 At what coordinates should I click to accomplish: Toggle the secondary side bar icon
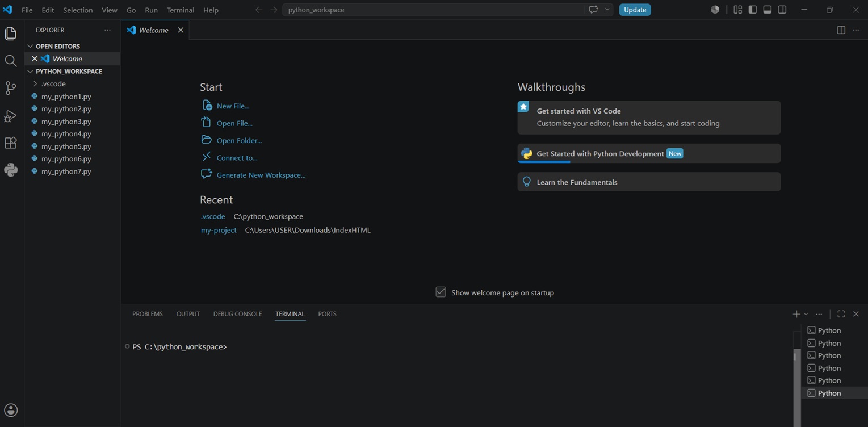click(x=782, y=10)
